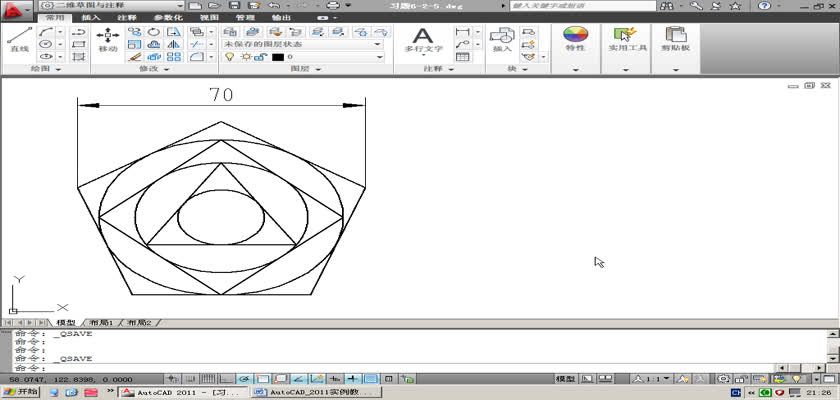Expand the 注释 (Annotation) panel
The image size is (840, 400).
[439, 69]
